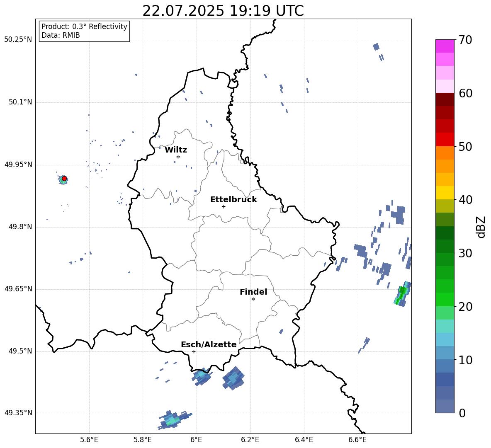Click the colorbar tick label 30
Viewport: 491px width, 448px height.
[465, 253]
